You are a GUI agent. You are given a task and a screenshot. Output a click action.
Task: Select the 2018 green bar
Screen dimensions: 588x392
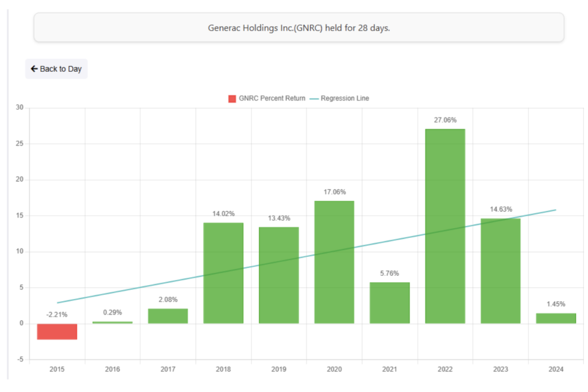(x=223, y=274)
